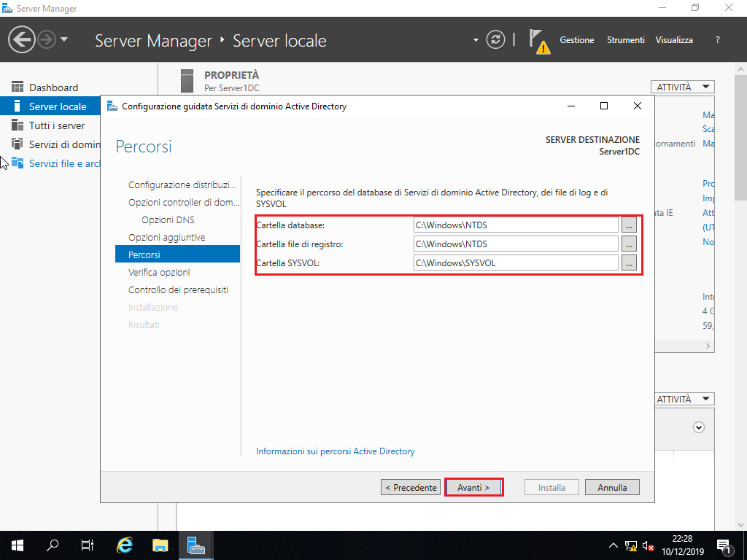
Task: Open the Gestione menu
Action: pyautogui.click(x=577, y=40)
